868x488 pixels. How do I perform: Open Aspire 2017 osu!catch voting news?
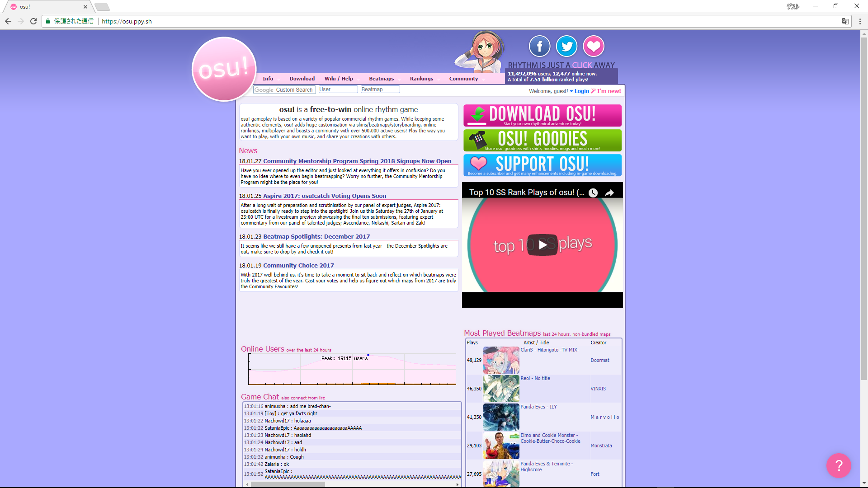point(325,196)
